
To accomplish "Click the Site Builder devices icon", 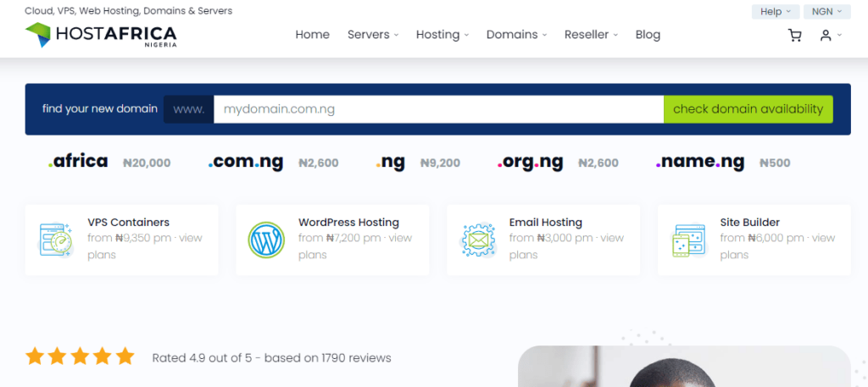I will pos(688,240).
